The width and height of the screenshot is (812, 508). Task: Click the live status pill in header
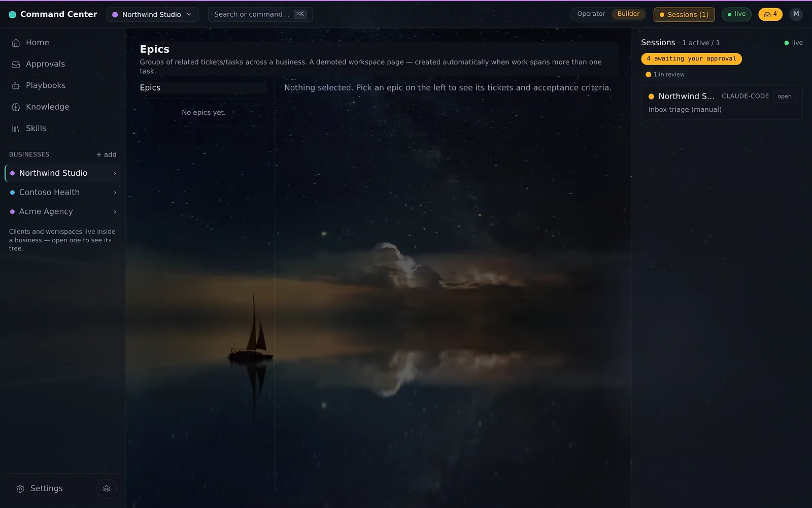point(736,14)
